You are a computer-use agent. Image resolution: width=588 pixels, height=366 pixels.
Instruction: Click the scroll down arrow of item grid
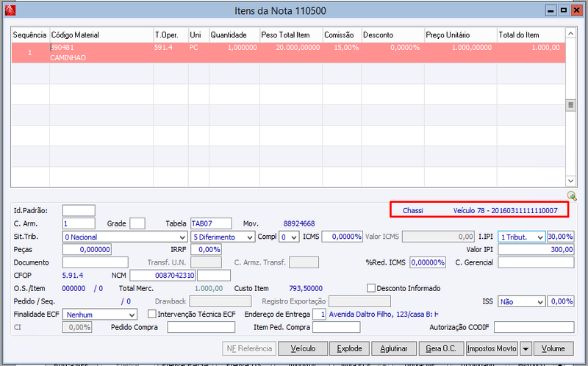570,181
